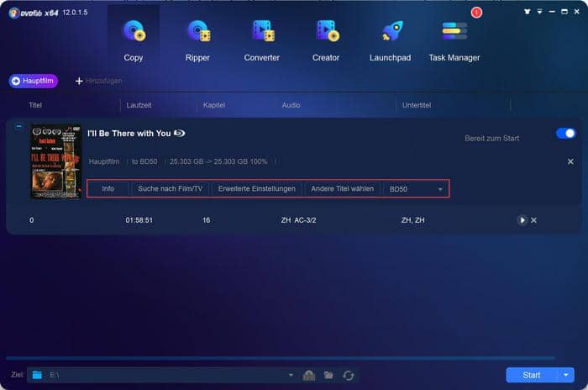
Task: Click the refresh destination icon
Action: pyautogui.click(x=349, y=376)
